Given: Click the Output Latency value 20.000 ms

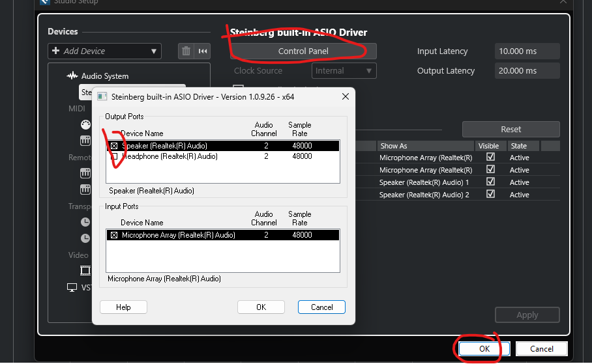Looking at the screenshot, I should (527, 70).
